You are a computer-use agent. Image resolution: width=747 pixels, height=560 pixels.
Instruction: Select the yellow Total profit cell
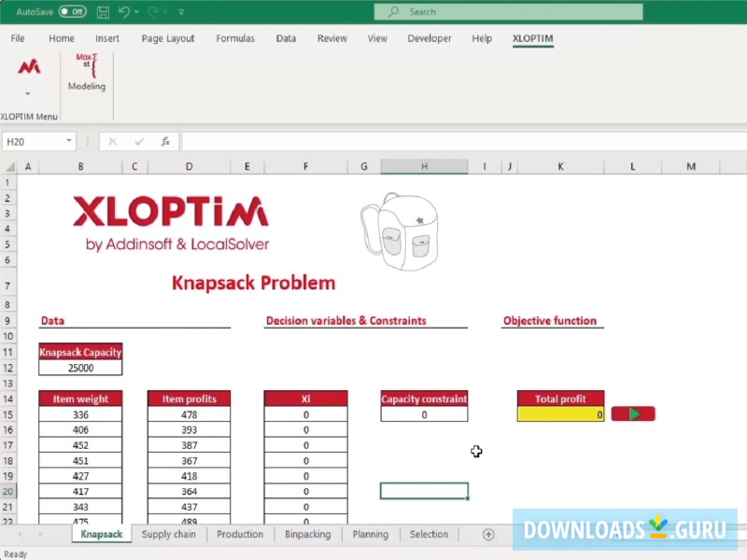point(560,413)
